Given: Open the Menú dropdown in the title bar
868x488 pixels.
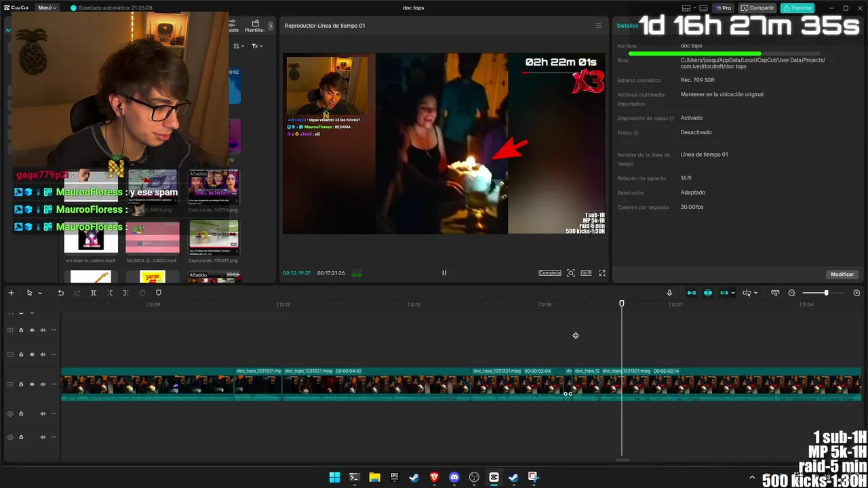Looking at the screenshot, I should click(x=47, y=8).
